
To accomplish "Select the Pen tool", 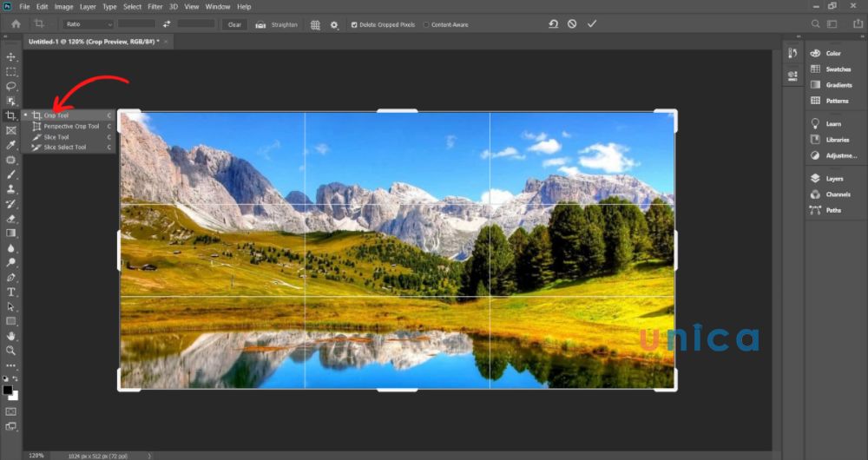I will (x=10, y=278).
